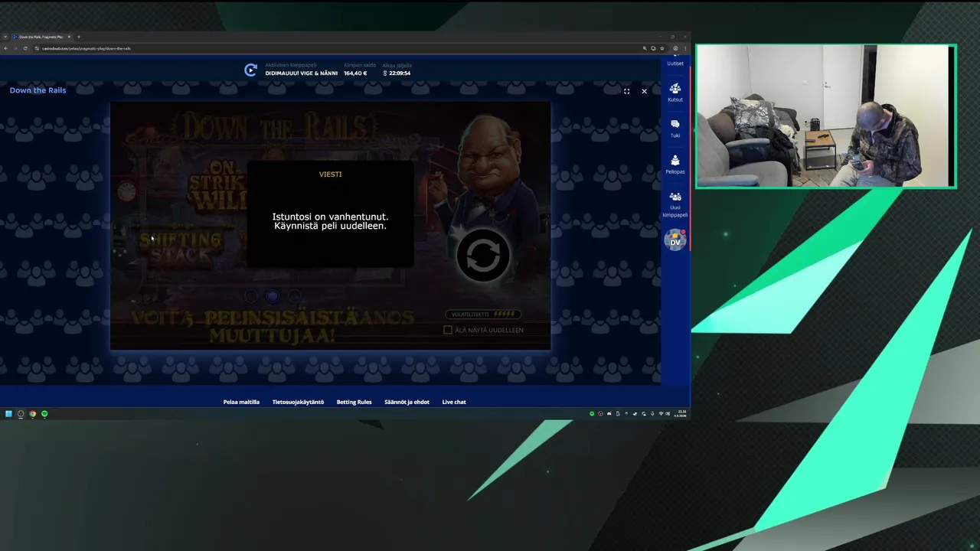Select the middle carousel dot in game intro
980x551 pixels.
[x=273, y=296]
